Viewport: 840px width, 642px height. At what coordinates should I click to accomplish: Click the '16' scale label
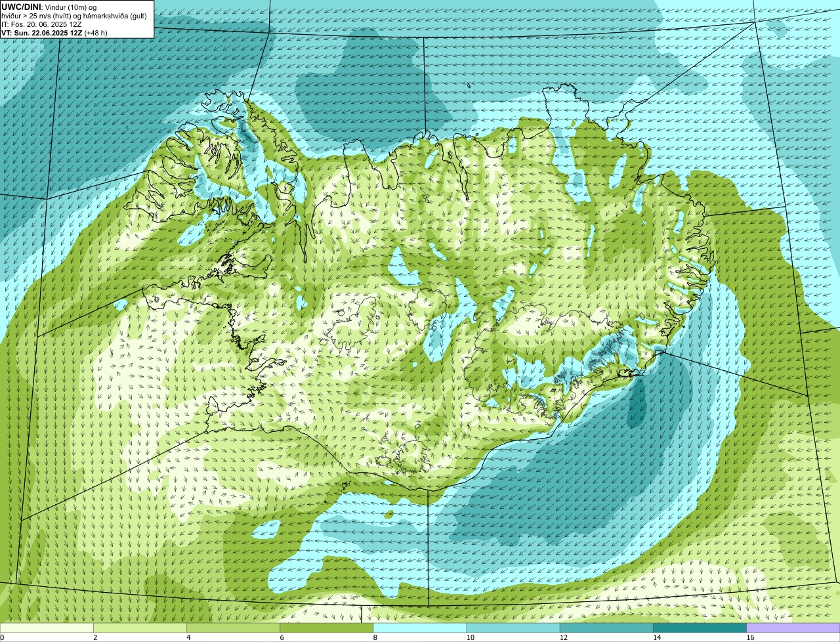(x=750, y=637)
